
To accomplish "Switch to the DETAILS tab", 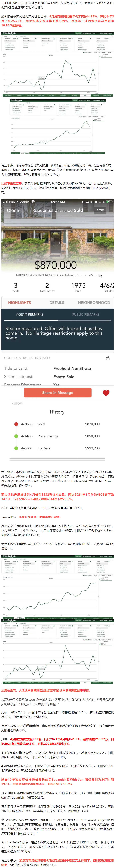I will coord(57,303).
